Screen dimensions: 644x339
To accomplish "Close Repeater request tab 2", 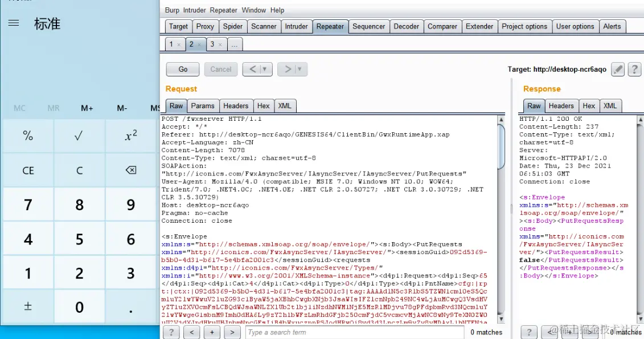I will coord(199,45).
